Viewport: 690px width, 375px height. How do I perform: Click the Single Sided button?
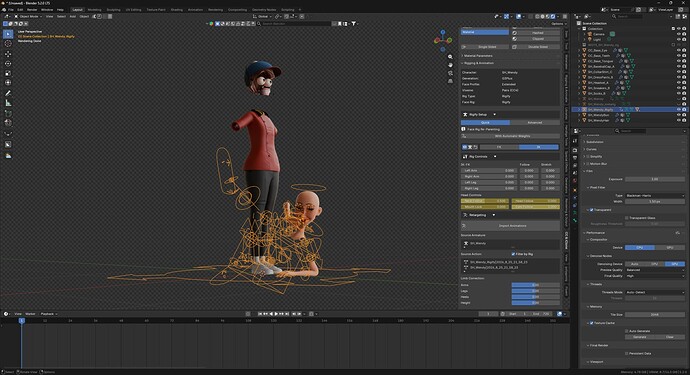[x=485, y=47]
